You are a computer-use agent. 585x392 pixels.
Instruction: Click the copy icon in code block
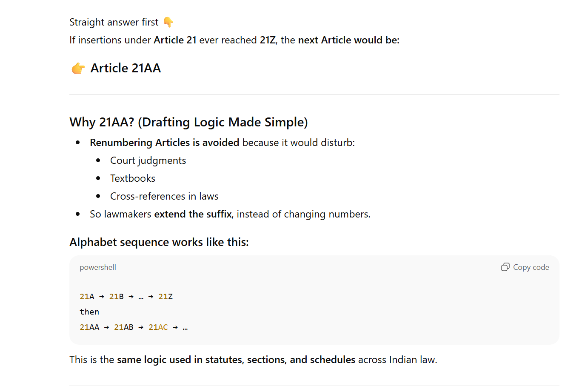click(x=505, y=267)
